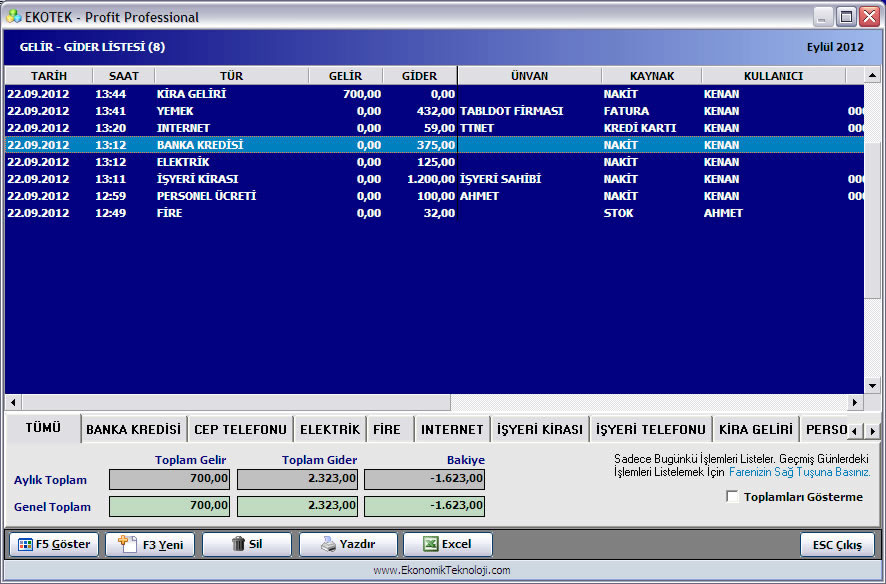The width and height of the screenshot is (886, 584).
Task: Click the Genel Toplam Gider field
Action: pyautogui.click(x=297, y=506)
